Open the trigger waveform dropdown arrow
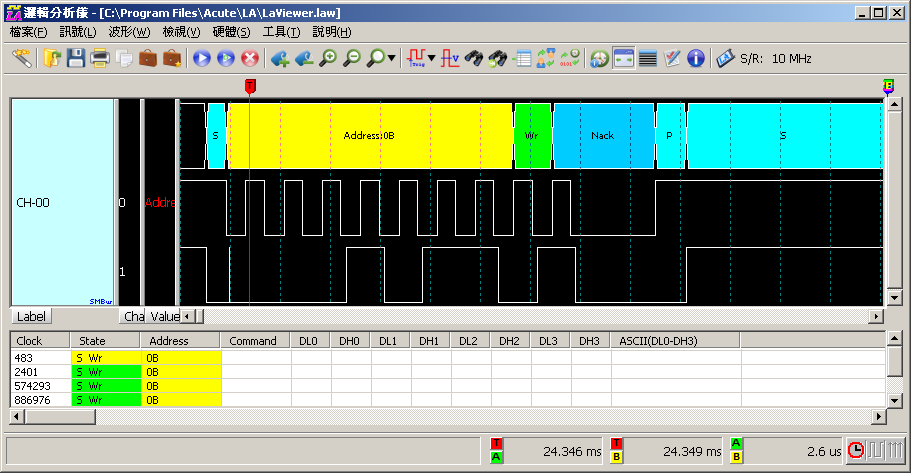Viewport: 911px width, 473px height. tap(431, 58)
